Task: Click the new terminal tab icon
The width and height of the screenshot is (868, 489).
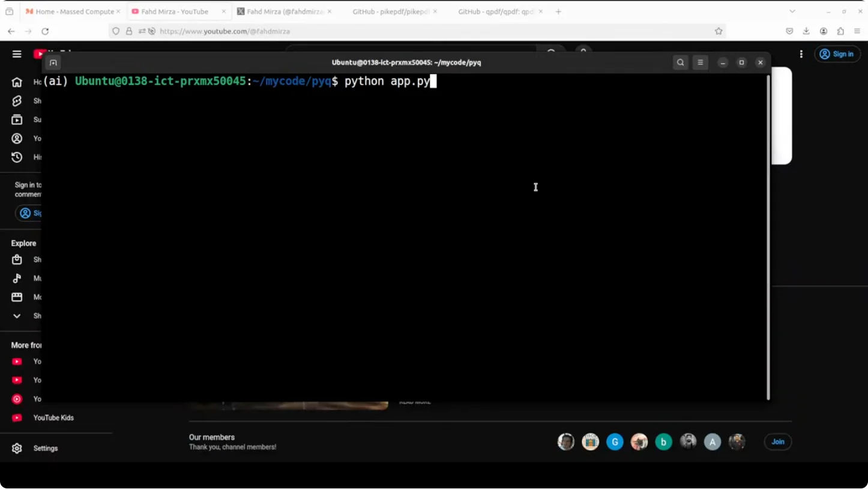Action: (53, 62)
